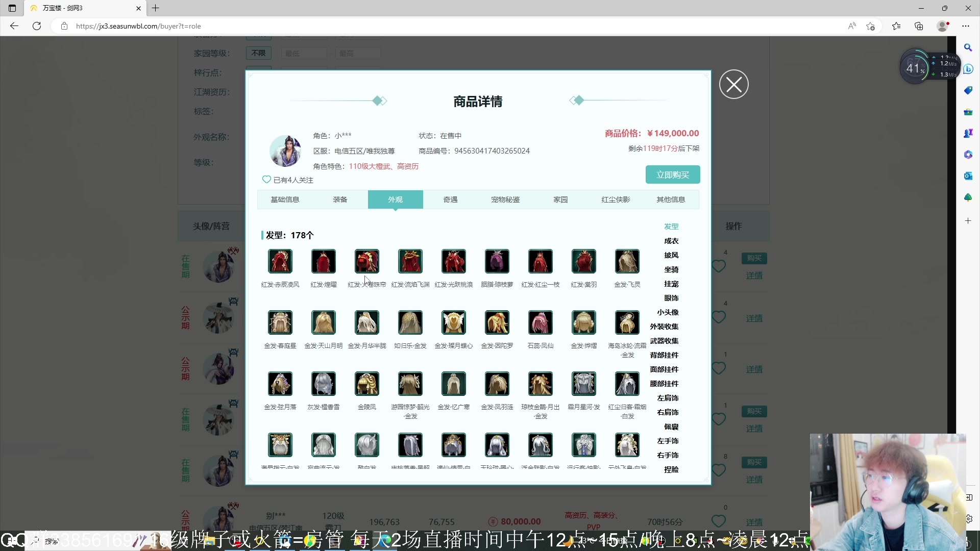Open browser favorites star icon
This screenshot has height=551, width=980.
[x=896, y=26]
